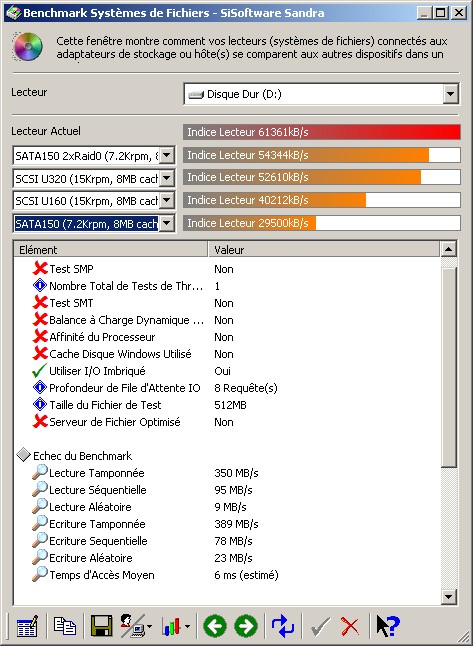473x646 pixels.
Task: Go forward with the green right arrow
Action: coord(246,626)
